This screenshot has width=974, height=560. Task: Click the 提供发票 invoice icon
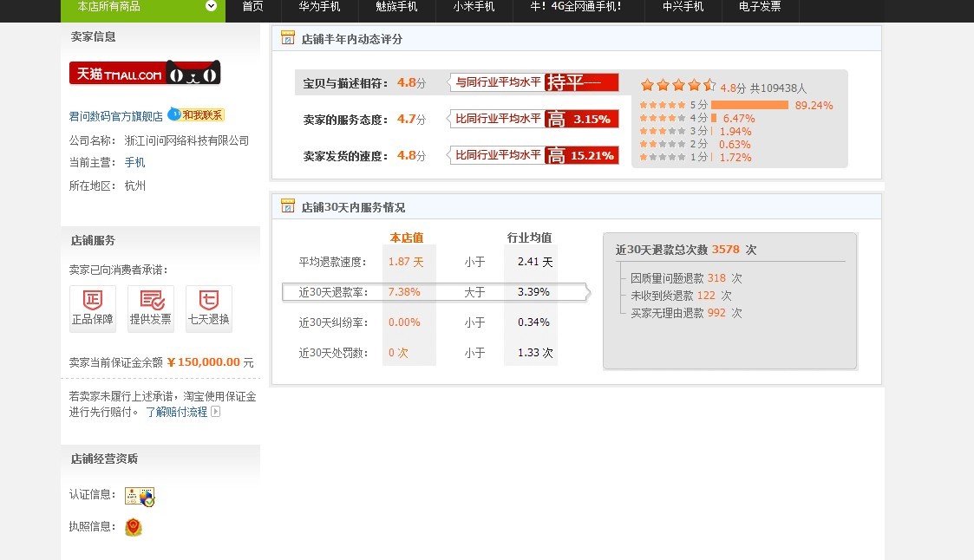[150, 309]
